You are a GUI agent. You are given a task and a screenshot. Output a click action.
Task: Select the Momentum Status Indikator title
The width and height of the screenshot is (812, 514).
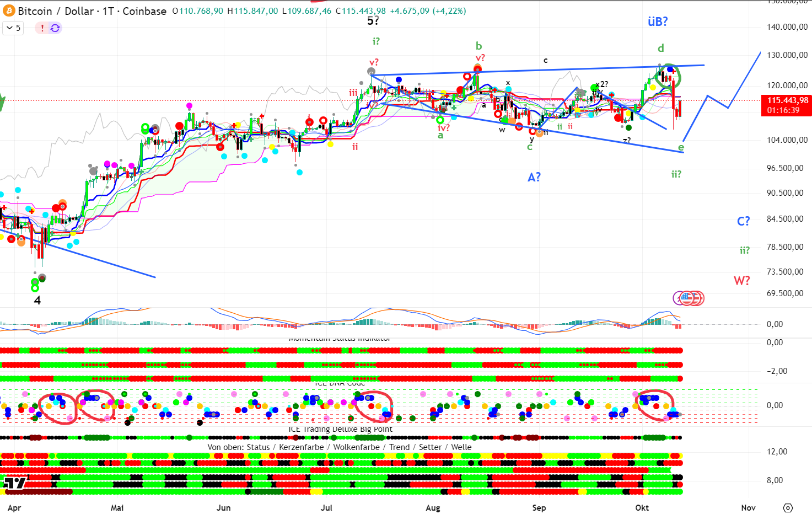coord(340,338)
